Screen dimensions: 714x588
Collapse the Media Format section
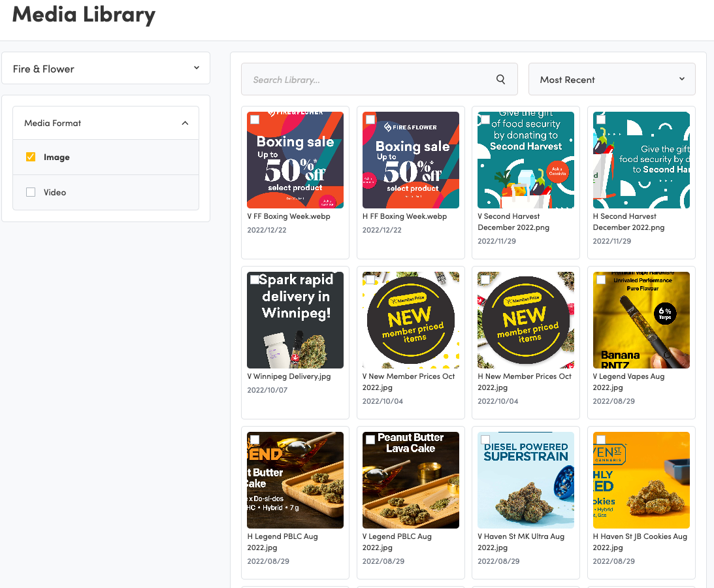click(x=185, y=123)
